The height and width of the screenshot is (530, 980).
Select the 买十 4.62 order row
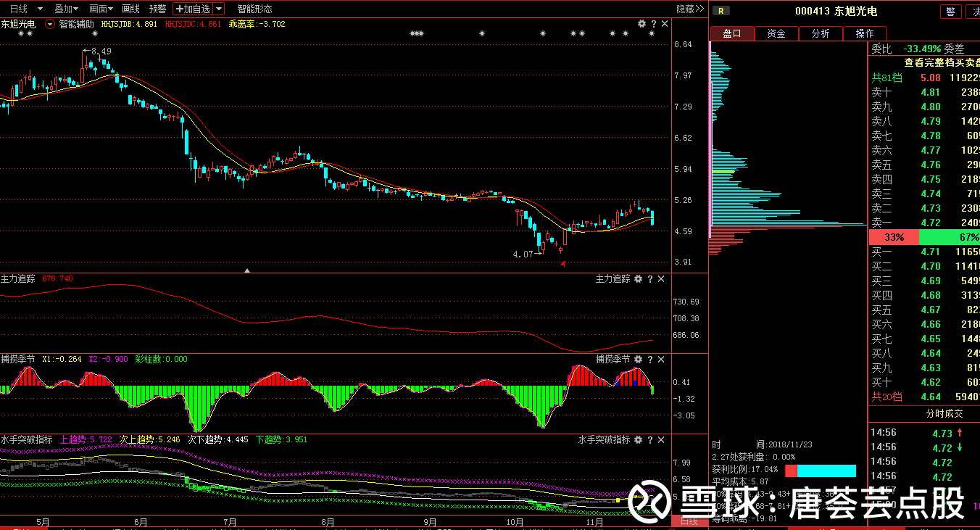pos(924,382)
